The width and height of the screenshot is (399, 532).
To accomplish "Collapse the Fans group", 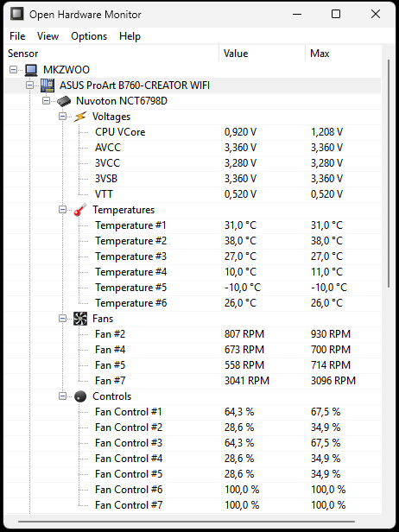I will 62,318.
